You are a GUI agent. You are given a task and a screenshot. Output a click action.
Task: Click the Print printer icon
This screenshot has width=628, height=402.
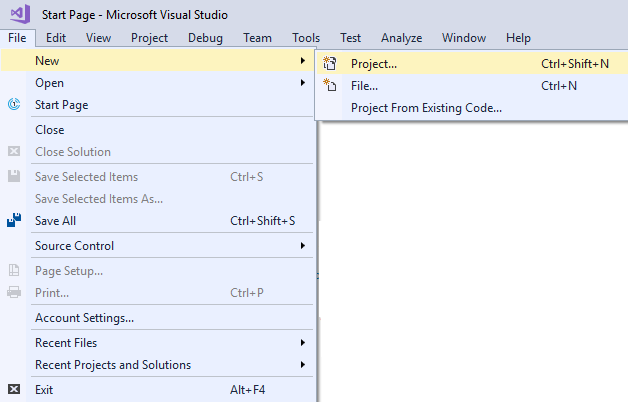(x=14, y=292)
